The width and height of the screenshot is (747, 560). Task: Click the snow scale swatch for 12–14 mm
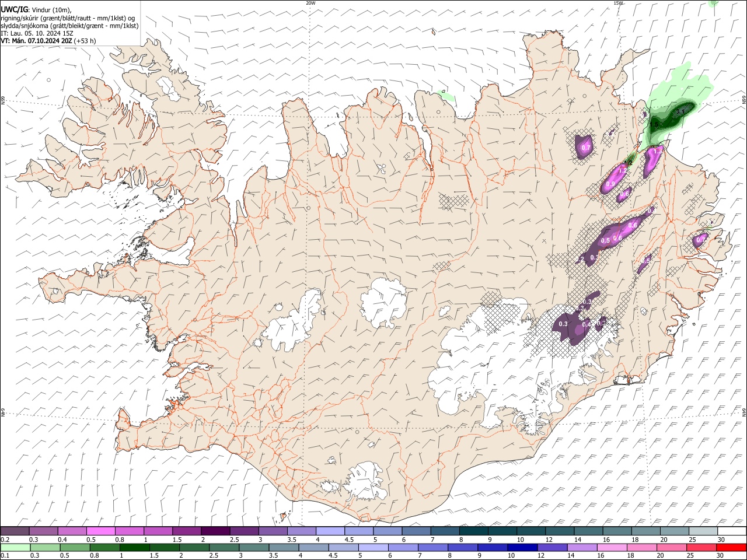[x=560, y=531]
